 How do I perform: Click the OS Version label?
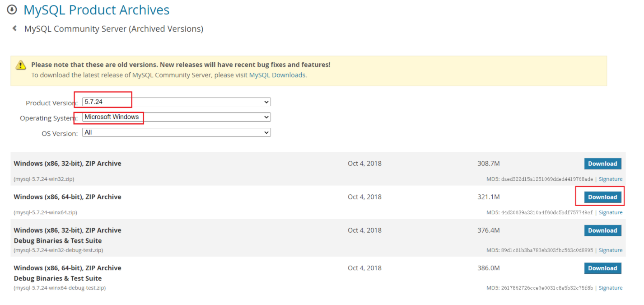[x=60, y=134]
